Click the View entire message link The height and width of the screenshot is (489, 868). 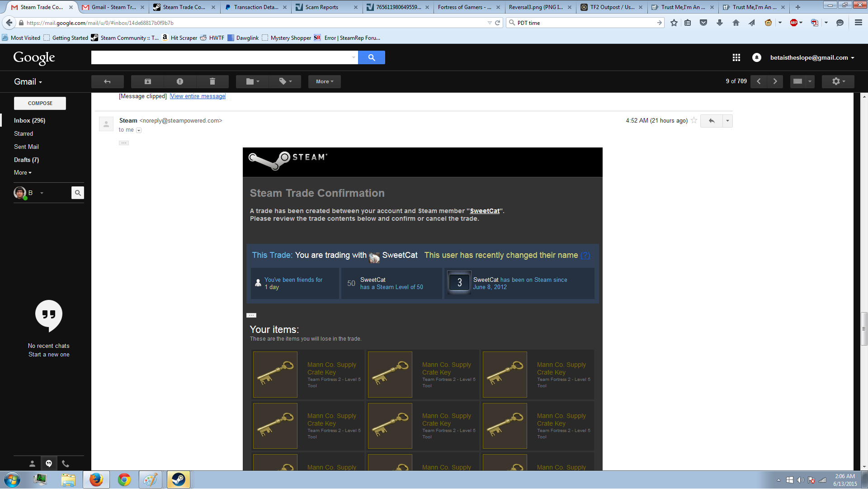click(198, 96)
